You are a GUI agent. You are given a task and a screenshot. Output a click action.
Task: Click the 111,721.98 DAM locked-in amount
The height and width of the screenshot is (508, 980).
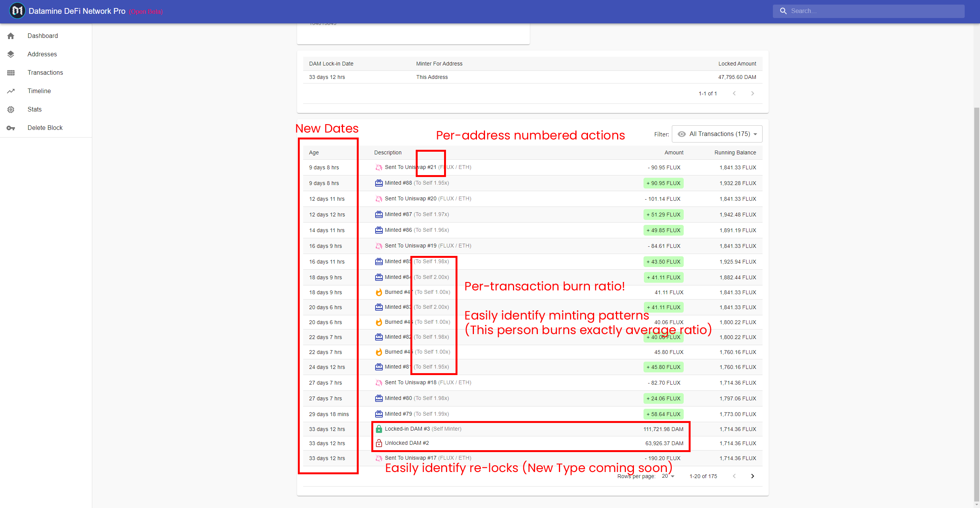coord(663,429)
